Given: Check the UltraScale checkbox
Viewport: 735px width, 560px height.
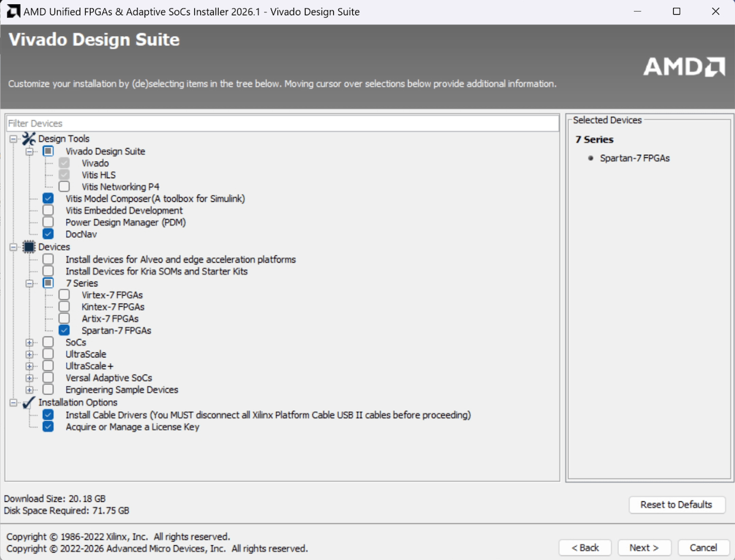Looking at the screenshot, I should (x=48, y=354).
